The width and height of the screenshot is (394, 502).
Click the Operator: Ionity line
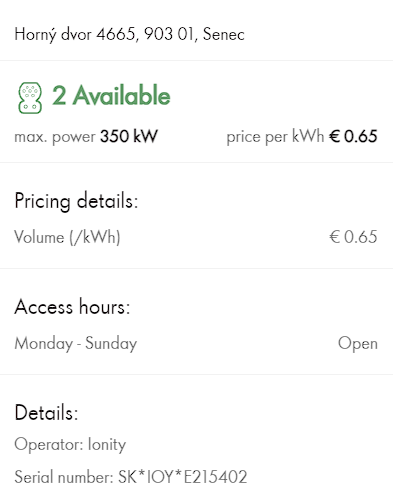tap(70, 445)
